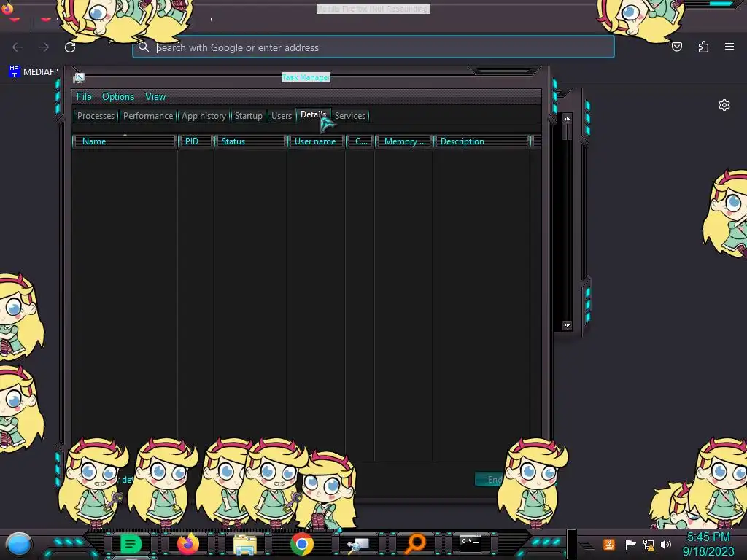Click the orange Java tray icon
This screenshot has width=747, height=560.
tap(609, 544)
